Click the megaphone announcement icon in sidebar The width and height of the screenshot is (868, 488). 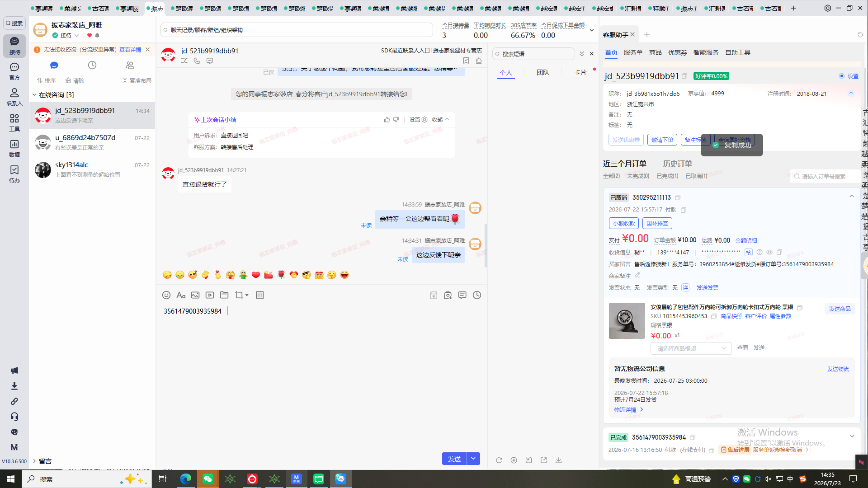[x=14, y=371]
